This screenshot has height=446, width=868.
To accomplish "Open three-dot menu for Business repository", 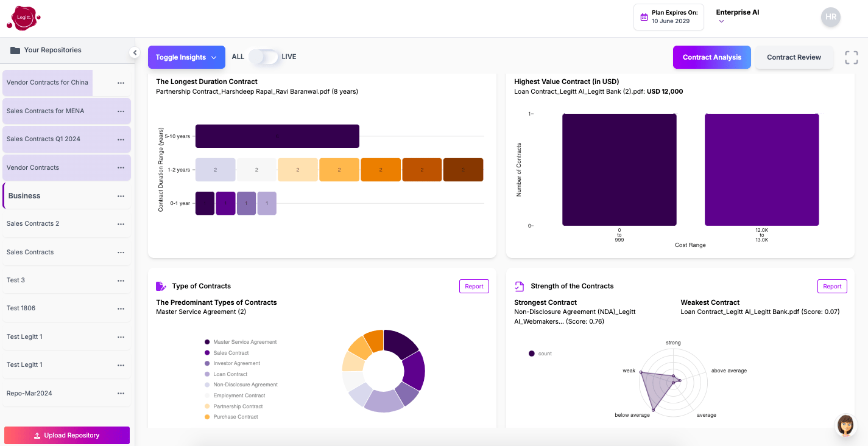I will click(121, 196).
